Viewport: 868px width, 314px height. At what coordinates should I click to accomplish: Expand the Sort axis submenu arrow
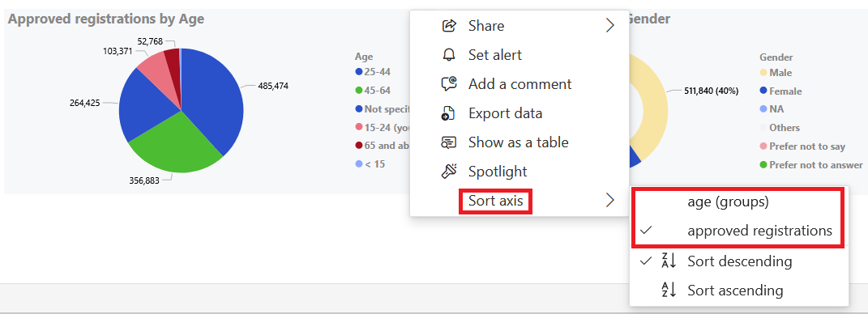609,200
